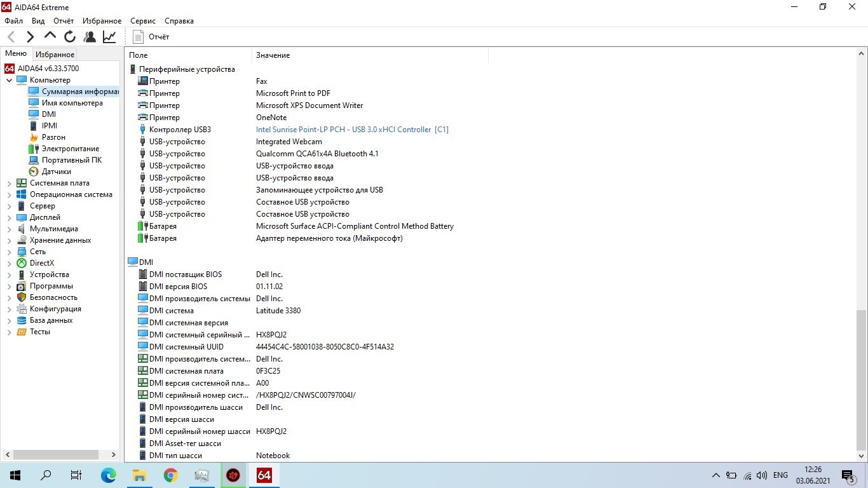Open the taskbar search icon
Screen dimensions: 868x488
pos(46,475)
